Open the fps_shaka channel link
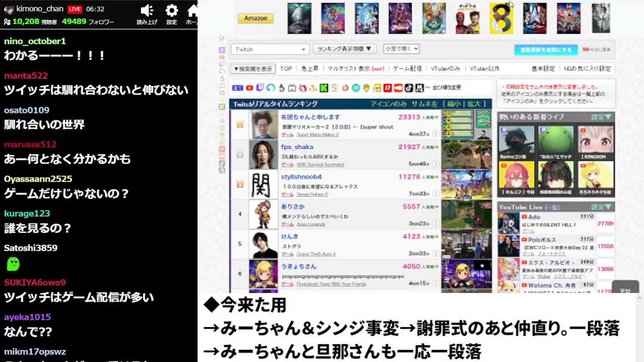Viewport: 644px width, 362px height. click(297, 147)
